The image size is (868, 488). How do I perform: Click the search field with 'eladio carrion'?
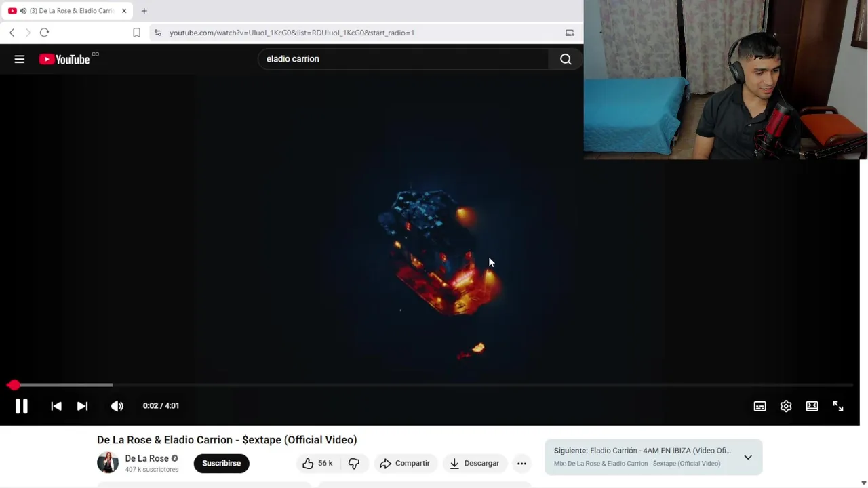tap(403, 59)
